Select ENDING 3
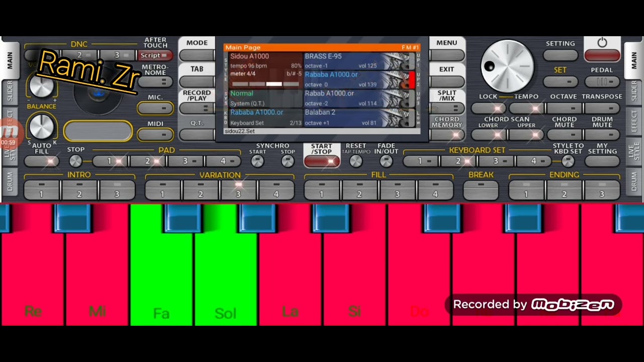The height and width of the screenshot is (362, 644). tap(602, 191)
